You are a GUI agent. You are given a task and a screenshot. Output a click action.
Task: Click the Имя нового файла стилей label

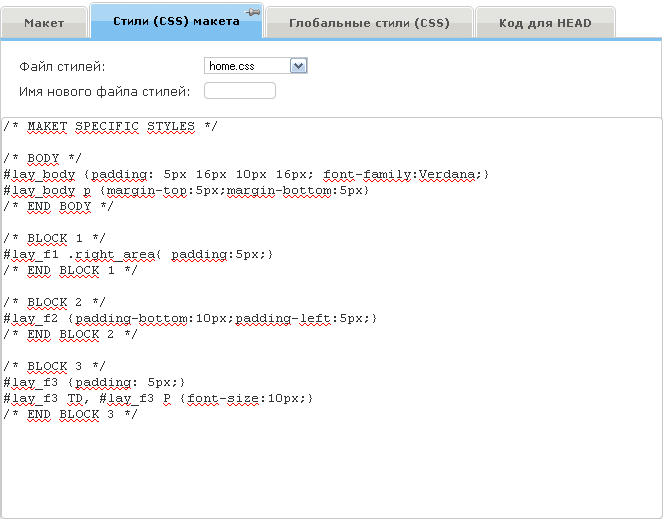point(104,91)
